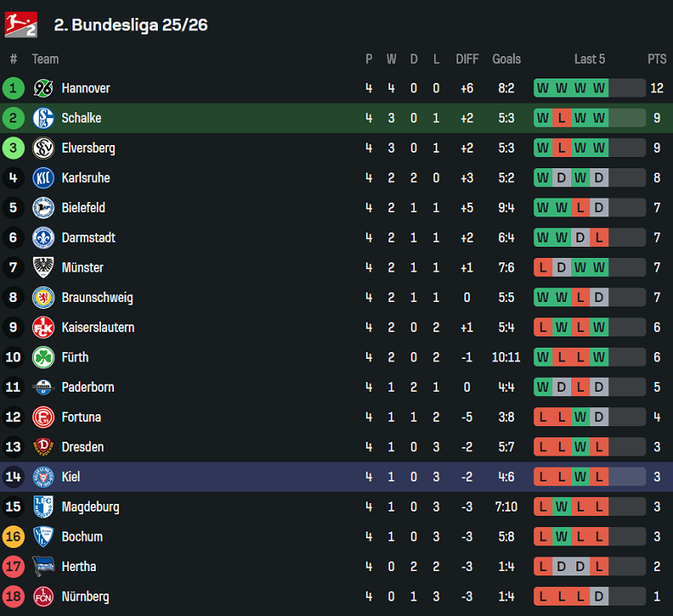
Task: Sort table by PTS column header
Action: click(x=657, y=59)
